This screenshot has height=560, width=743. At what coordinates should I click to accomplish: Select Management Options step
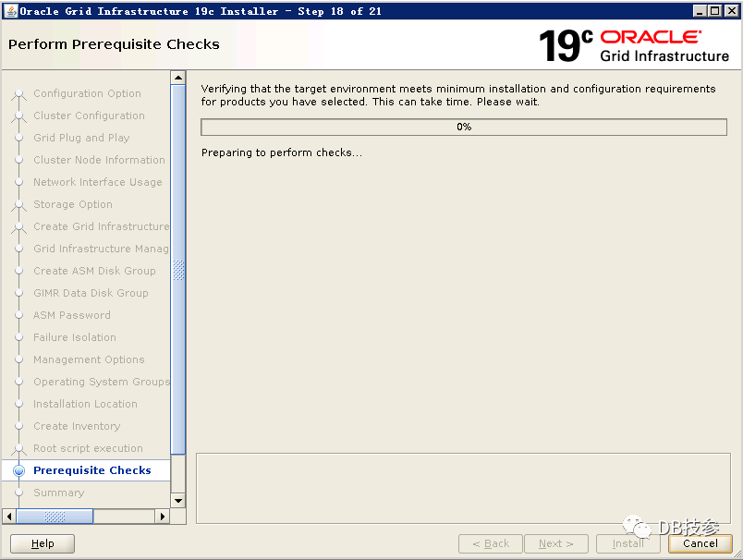pos(89,359)
